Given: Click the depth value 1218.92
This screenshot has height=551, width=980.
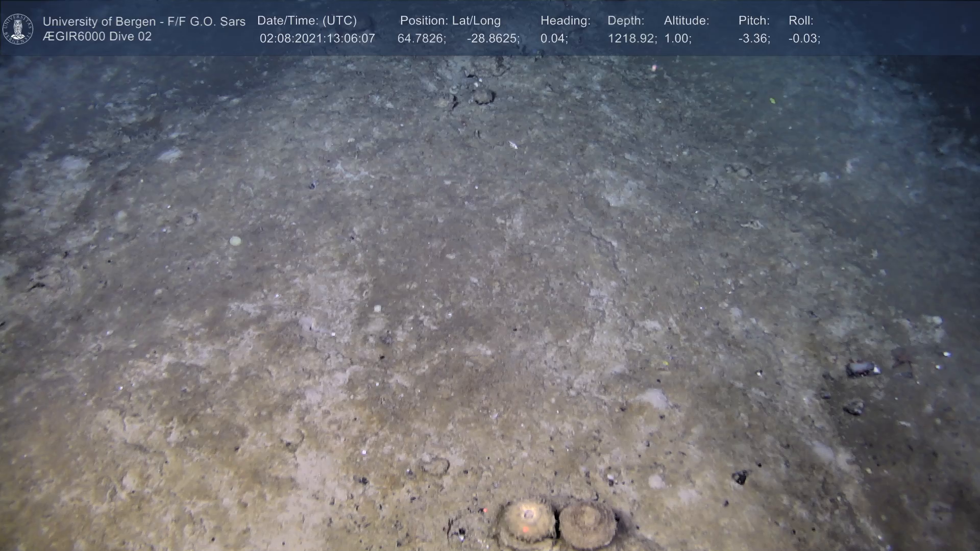Looking at the screenshot, I should [x=631, y=39].
